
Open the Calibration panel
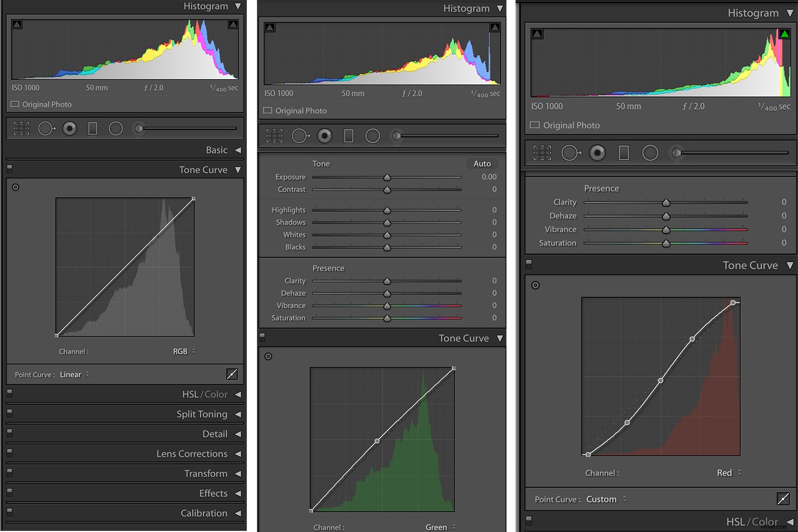tap(204, 513)
